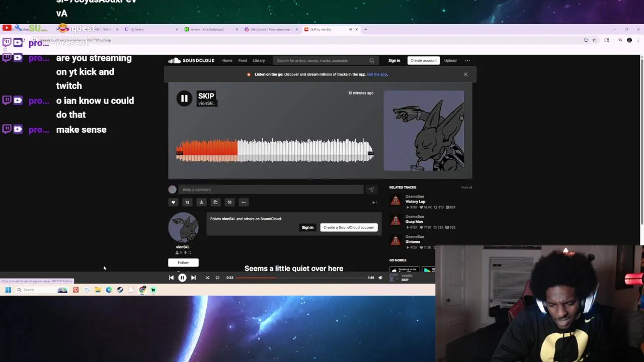Open vionSki. artist link in track header
Viewport: 644px width, 362px height.
(206, 103)
